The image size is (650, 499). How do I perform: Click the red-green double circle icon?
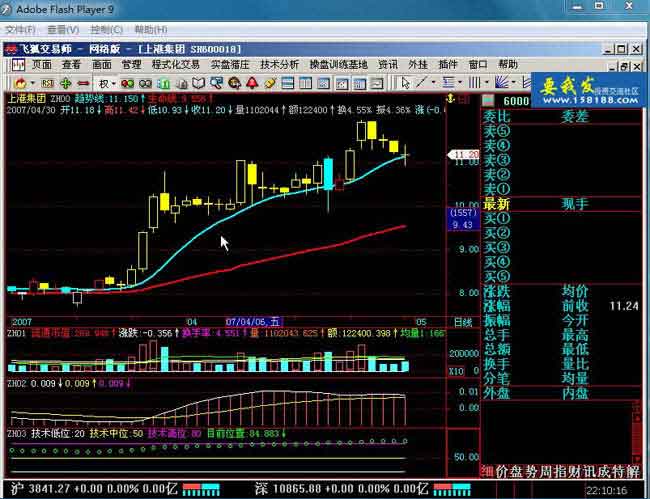click(127, 84)
